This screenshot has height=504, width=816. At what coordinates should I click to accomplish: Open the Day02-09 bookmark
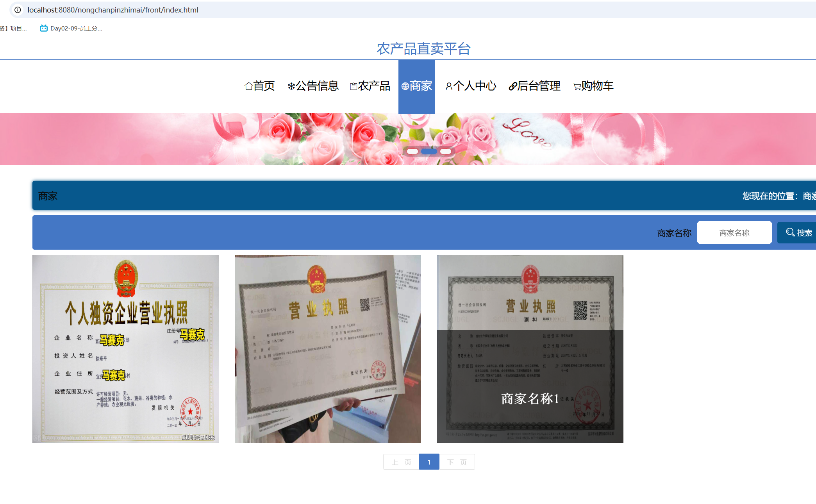coord(71,28)
